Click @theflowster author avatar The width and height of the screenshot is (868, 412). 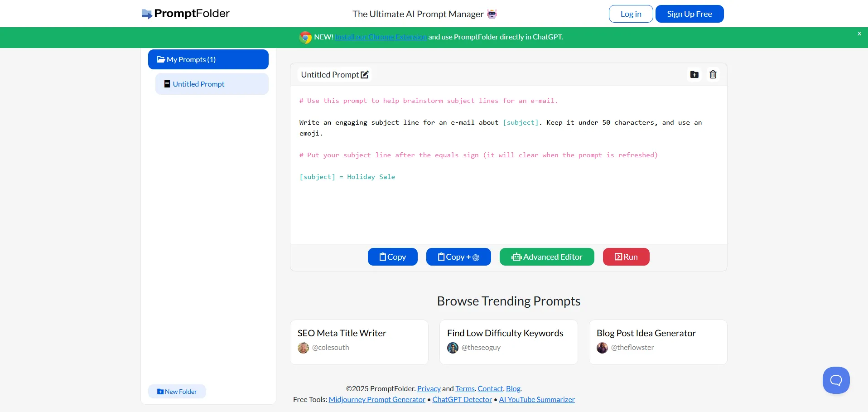[x=602, y=348]
